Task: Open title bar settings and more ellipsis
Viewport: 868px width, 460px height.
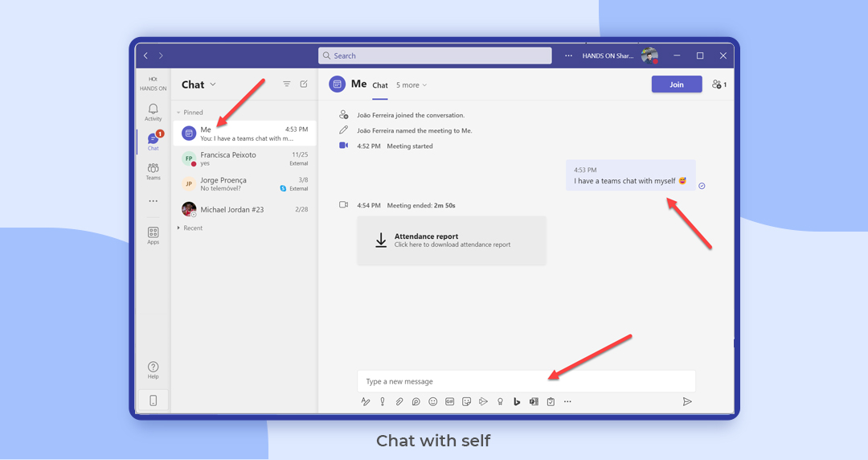Action: [568, 55]
